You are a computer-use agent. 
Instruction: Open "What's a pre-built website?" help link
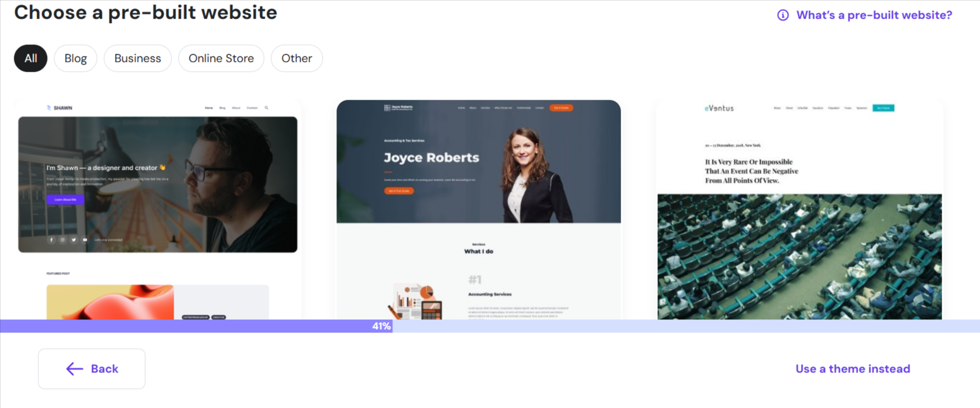pos(874,15)
